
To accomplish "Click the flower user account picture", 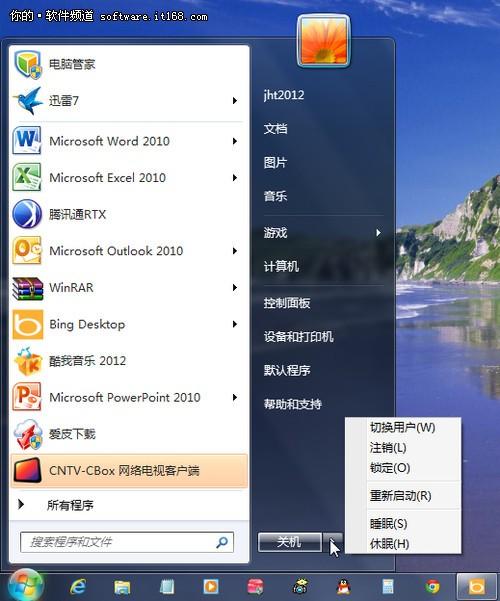I will [x=324, y=41].
